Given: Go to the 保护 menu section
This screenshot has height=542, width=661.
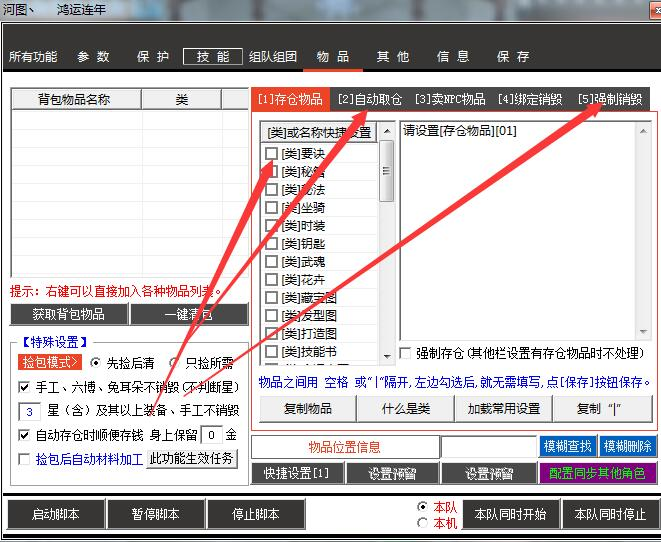Looking at the screenshot, I should (x=153, y=57).
